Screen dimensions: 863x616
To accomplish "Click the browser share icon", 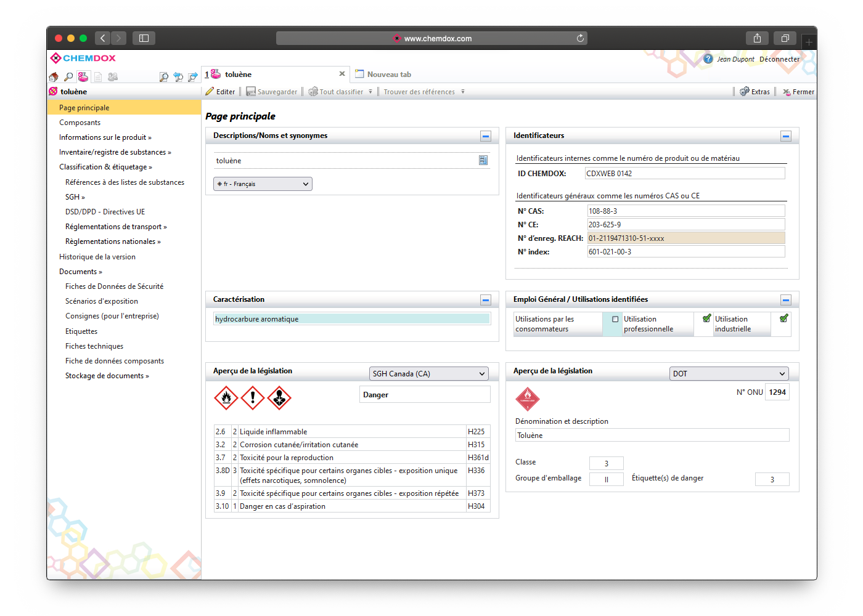I will pyautogui.click(x=757, y=38).
